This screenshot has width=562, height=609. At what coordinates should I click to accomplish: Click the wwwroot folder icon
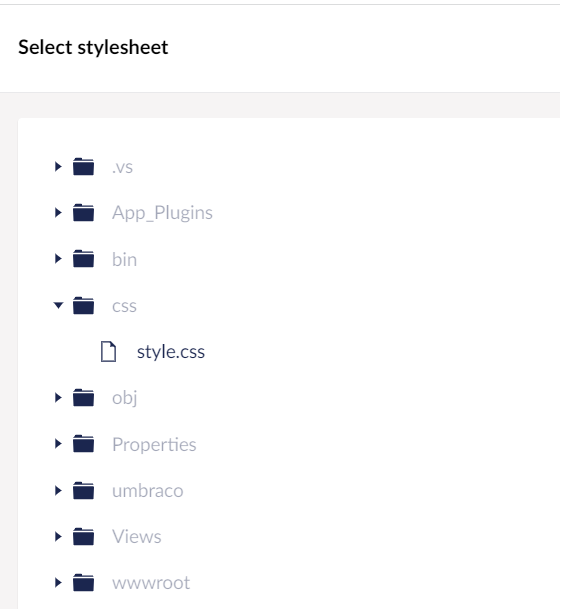84,583
